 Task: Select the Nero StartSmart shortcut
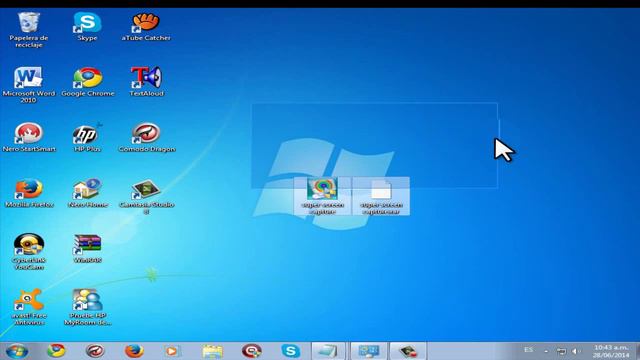pos(29,137)
